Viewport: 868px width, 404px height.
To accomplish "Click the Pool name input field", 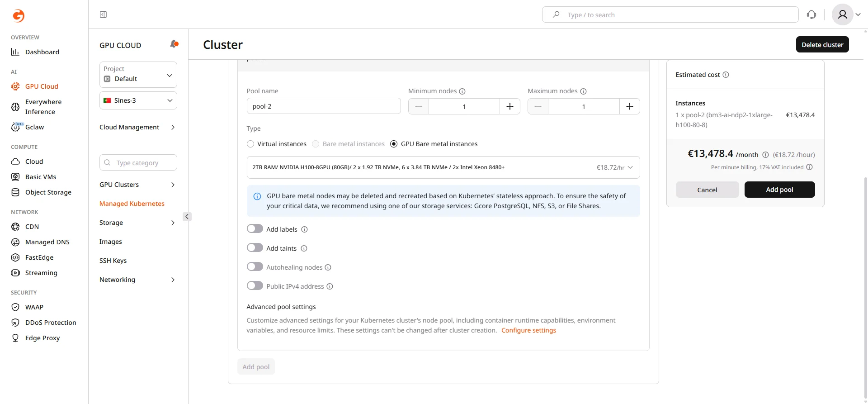I will pyautogui.click(x=324, y=106).
